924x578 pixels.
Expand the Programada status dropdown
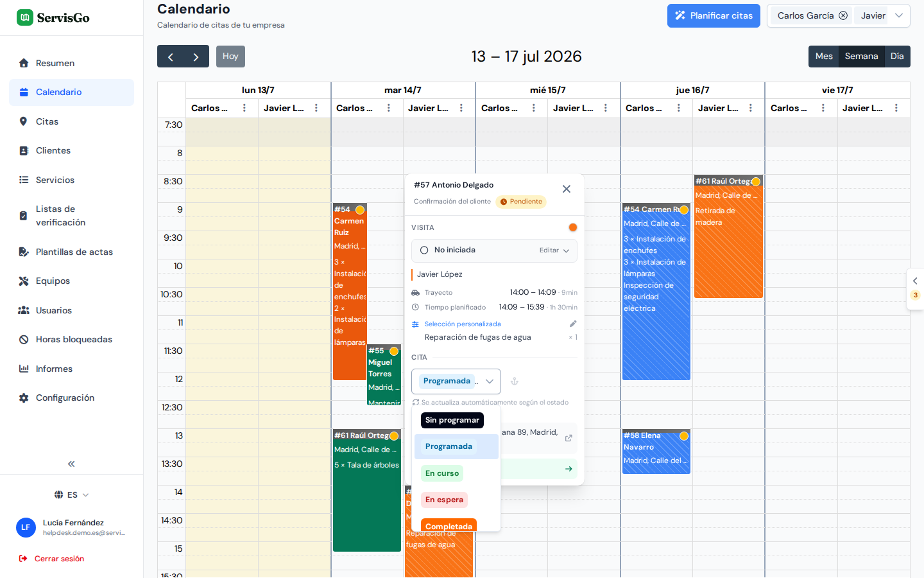click(x=456, y=381)
